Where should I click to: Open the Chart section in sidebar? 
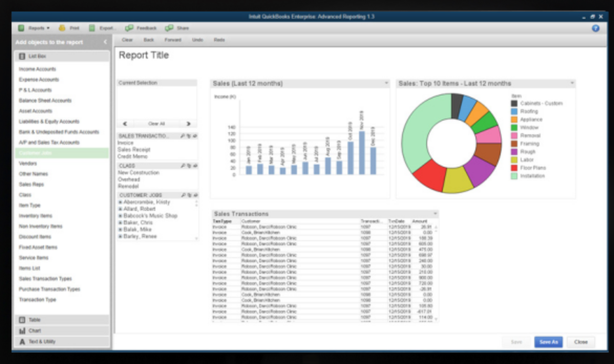[x=62, y=331]
